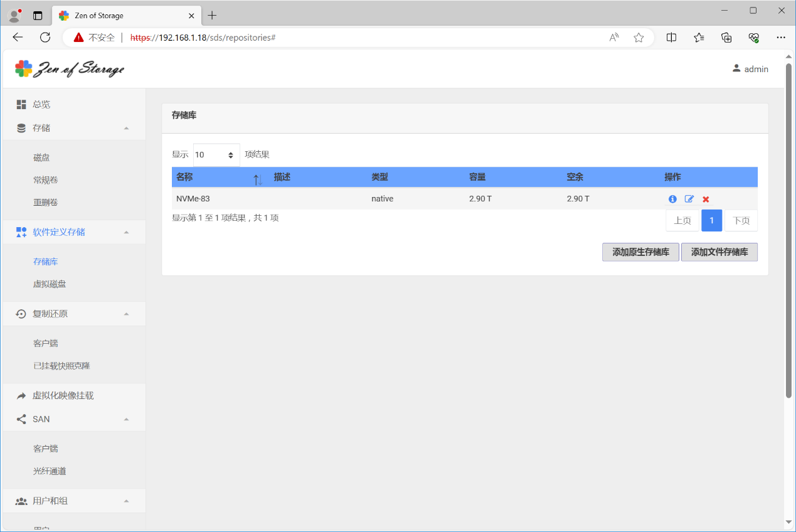
Task: Click the edit icon for NVMe-83
Action: [x=689, y=199]
